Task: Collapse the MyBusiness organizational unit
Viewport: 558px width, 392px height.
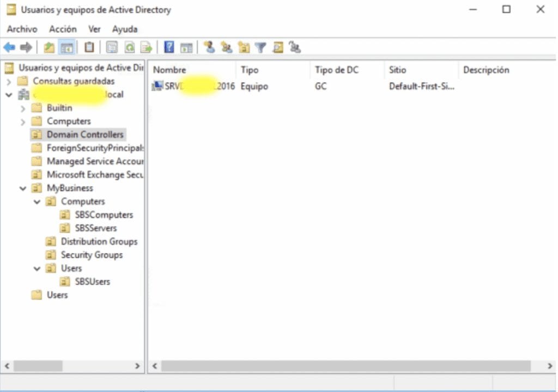Action: pos(23,188)
